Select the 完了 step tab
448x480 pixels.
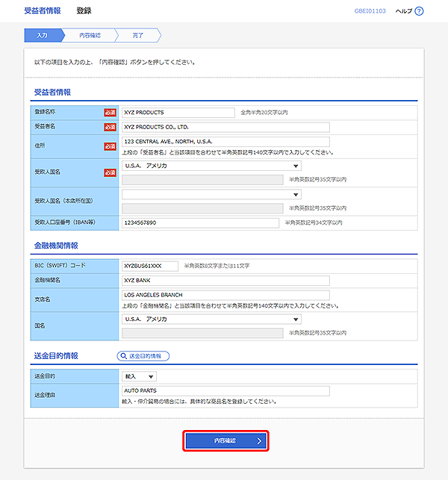(137, 35)
